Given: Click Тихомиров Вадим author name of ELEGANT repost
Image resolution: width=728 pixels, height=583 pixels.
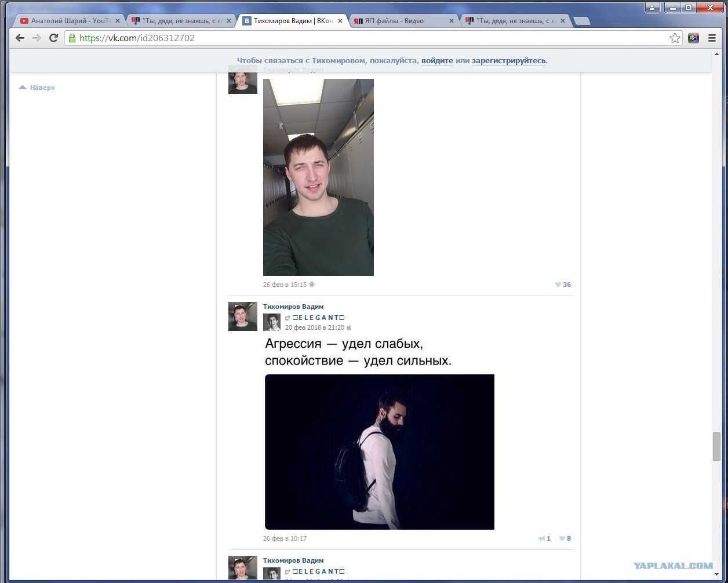Looking at the screenshot, I should click(x=293, y=307).
